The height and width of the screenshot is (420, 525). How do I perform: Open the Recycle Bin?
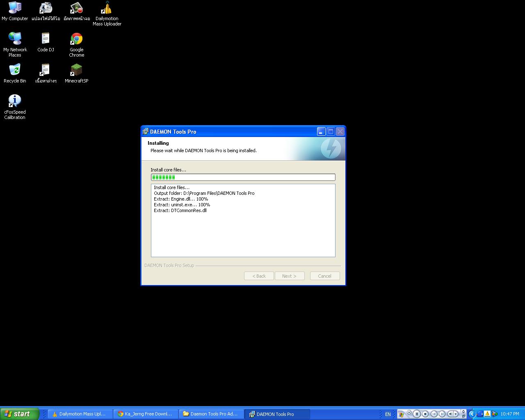point(15,73)
